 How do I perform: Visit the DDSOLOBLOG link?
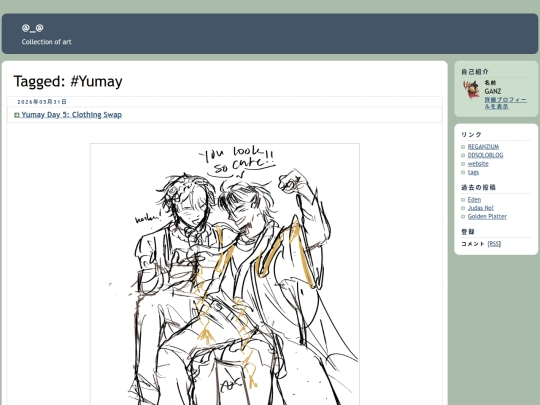485,155
